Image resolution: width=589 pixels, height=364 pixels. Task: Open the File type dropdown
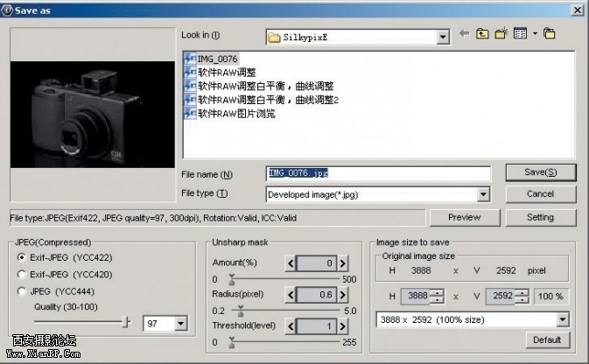click(483, 194)
